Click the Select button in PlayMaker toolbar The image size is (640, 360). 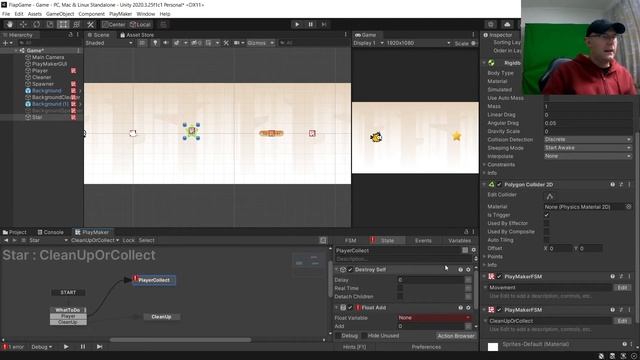pos(146,240)
